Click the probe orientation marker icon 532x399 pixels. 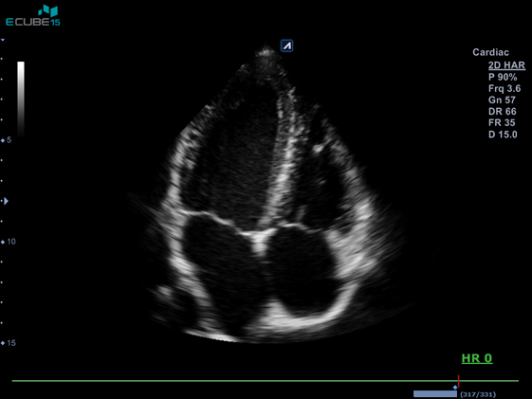[286, 45]
